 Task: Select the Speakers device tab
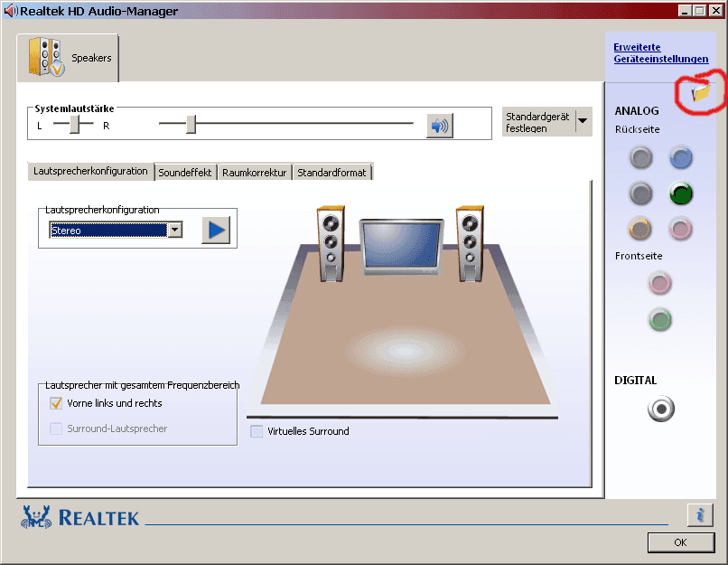point(69,58)
